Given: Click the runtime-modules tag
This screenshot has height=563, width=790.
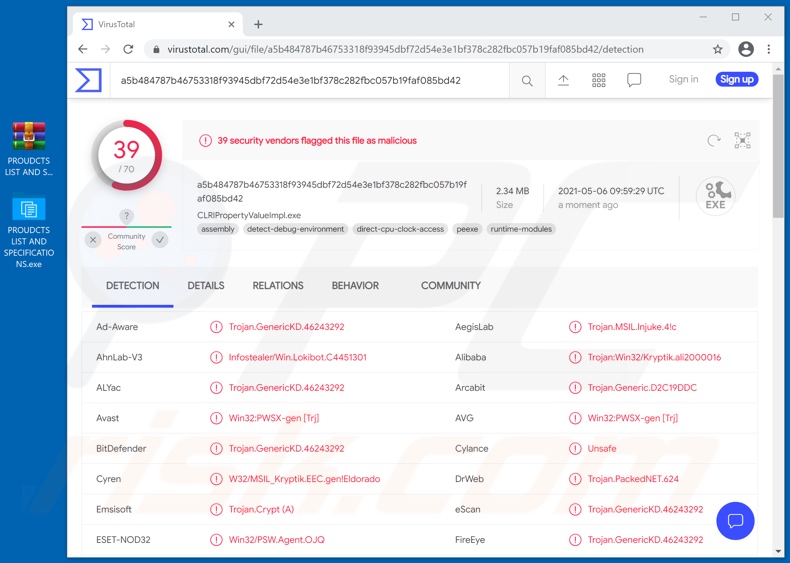Looking at the screenshot, I should 521,229.
